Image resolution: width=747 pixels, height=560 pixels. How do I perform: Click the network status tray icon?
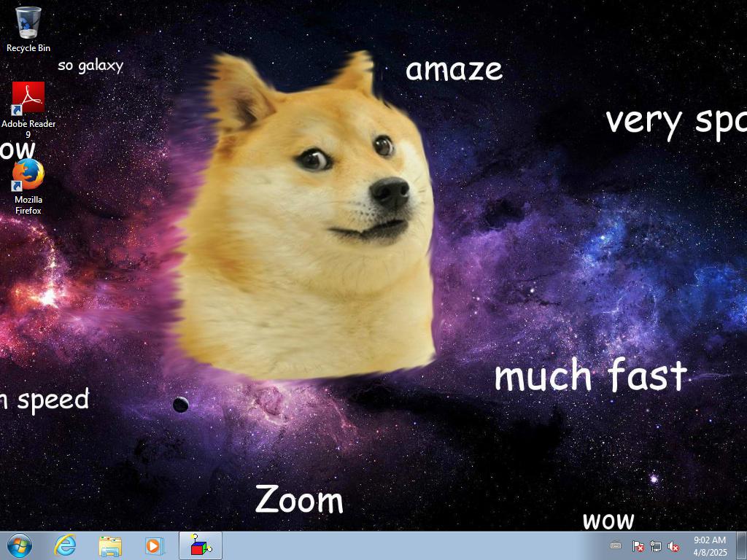[x=656, y=546]
